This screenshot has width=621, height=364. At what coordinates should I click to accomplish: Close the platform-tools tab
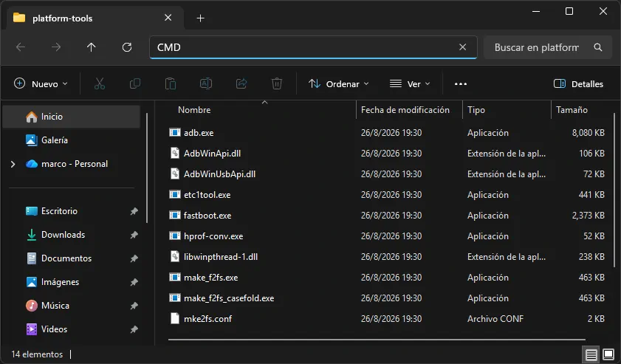pyautogui.click(x=168, y=18)
